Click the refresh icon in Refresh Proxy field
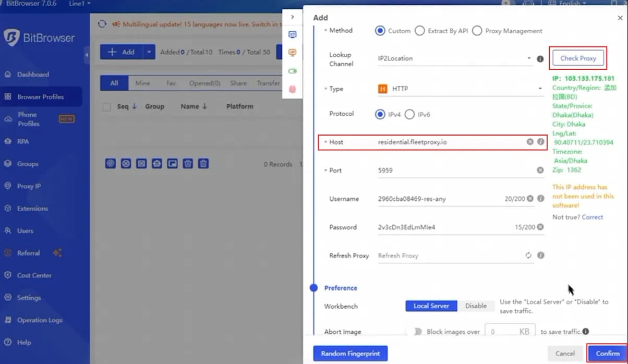Viewport: 628px width, 364px height. point(528,256)
